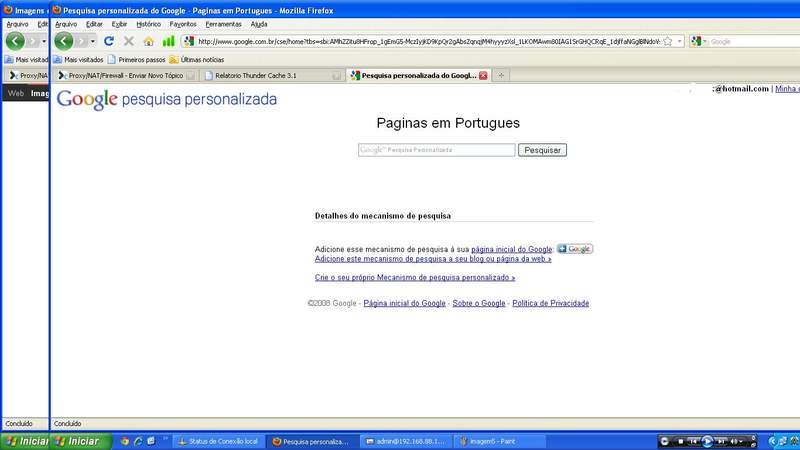This screenshot has height=450, width=800.
Task: Open the Arquivo menu in the front window
Action: (66, 24)
